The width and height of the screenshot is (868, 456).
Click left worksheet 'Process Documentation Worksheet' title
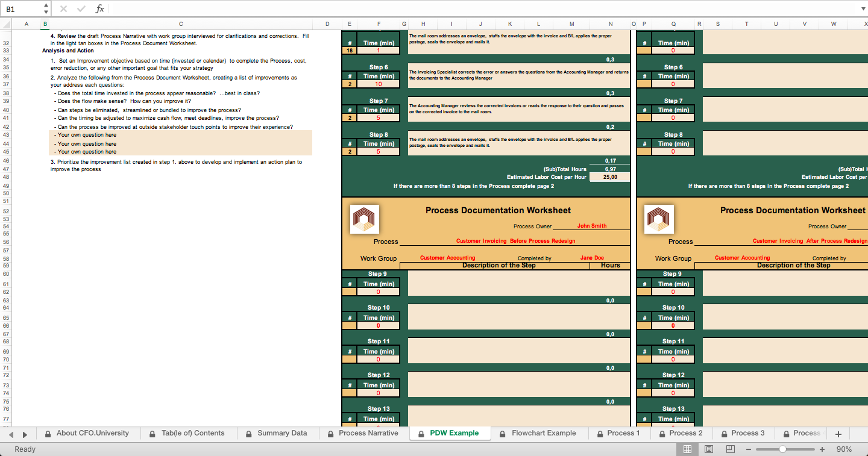point(498,210)
